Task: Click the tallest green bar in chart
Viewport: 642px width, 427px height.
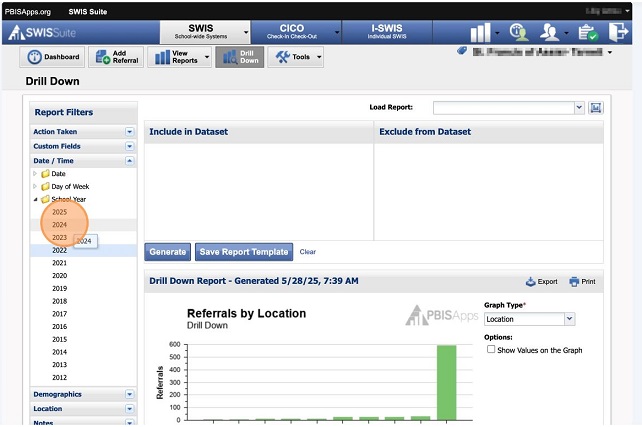Action: (446, 382)
